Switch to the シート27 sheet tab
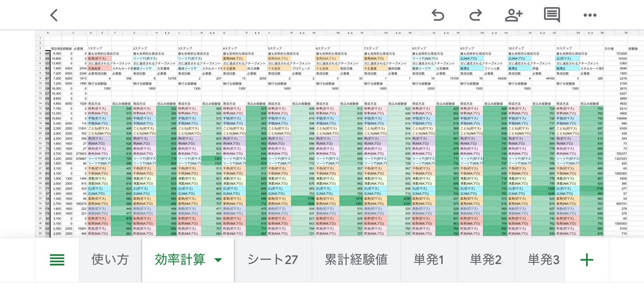 272,260
